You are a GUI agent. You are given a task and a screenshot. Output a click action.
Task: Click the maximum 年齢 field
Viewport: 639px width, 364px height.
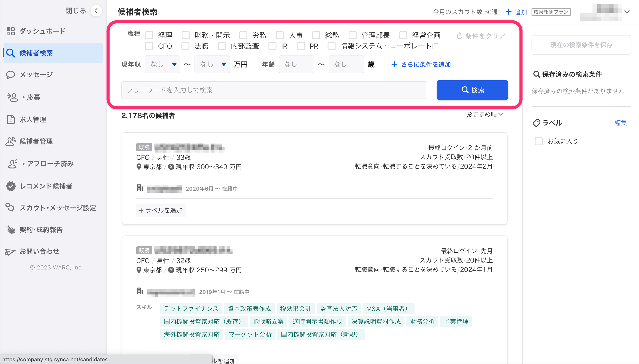click(346, 64)
